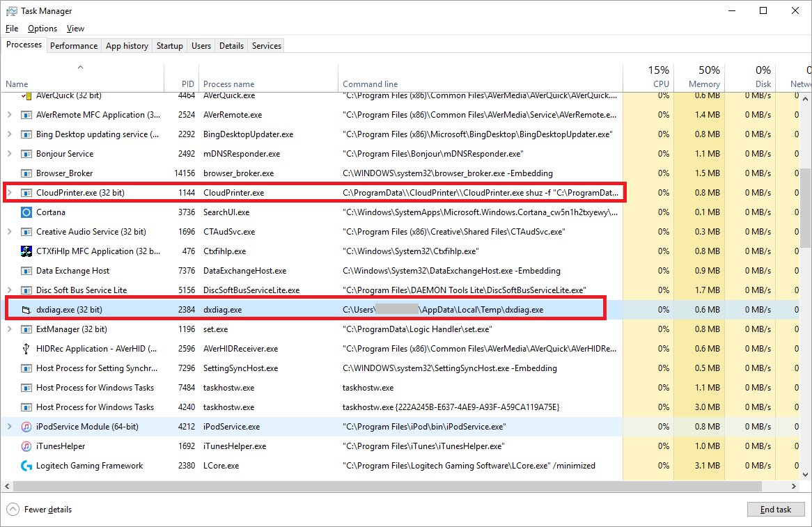Expand the iPodService Module row
The height and width of the screenshot is (527, 812).
[x=9, y=427]
